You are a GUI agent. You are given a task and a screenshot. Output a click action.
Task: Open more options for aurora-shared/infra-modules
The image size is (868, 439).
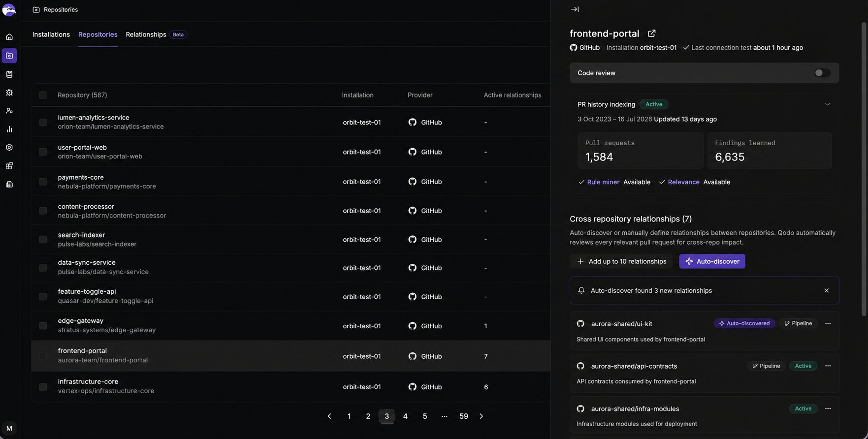coord(828,408)
